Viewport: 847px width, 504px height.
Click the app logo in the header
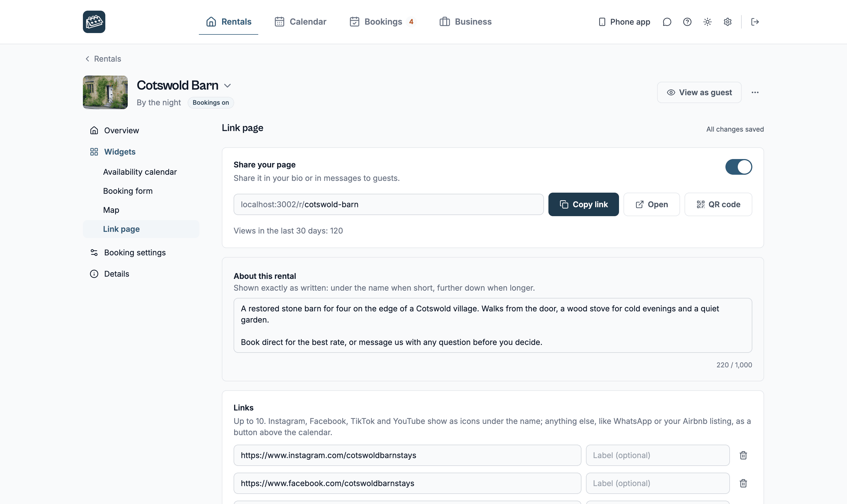[94, 22]
